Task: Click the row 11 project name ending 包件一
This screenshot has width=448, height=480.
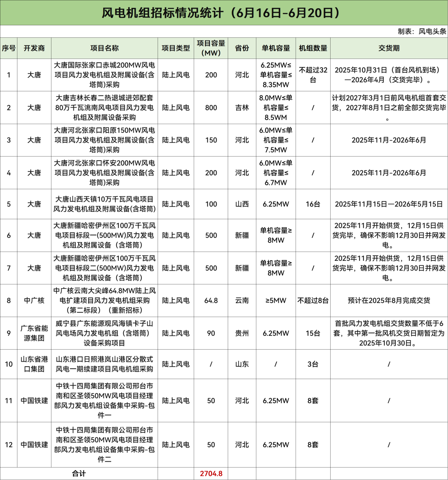Action: tap(104, 401)
